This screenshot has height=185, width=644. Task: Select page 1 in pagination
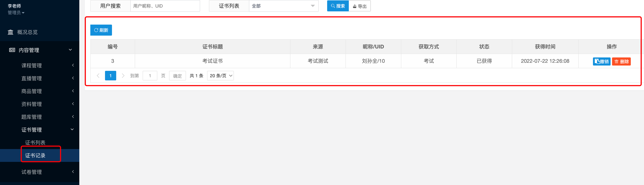click(x=111, y=75)
